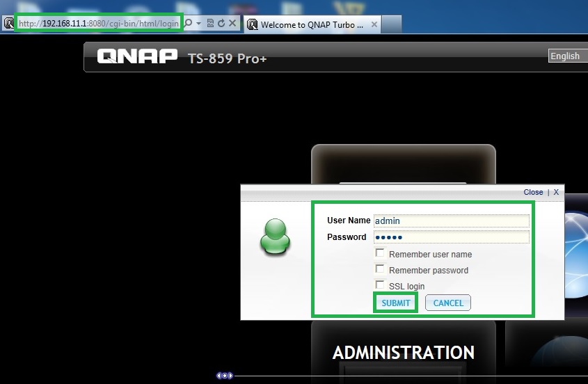Click the User Name input field
This screenshot has width=588, height=384.
(451, 221)
